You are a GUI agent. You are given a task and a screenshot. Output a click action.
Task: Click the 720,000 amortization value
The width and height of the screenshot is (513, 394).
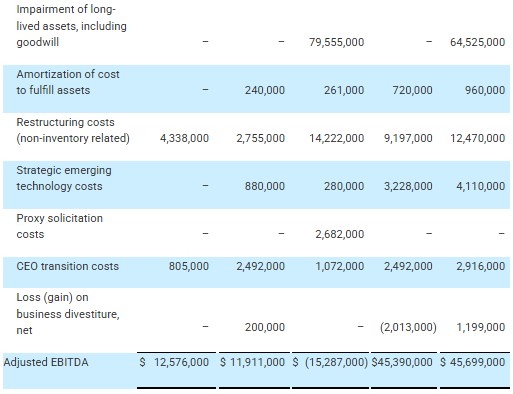pyautogui.click(x=412, y=90)
